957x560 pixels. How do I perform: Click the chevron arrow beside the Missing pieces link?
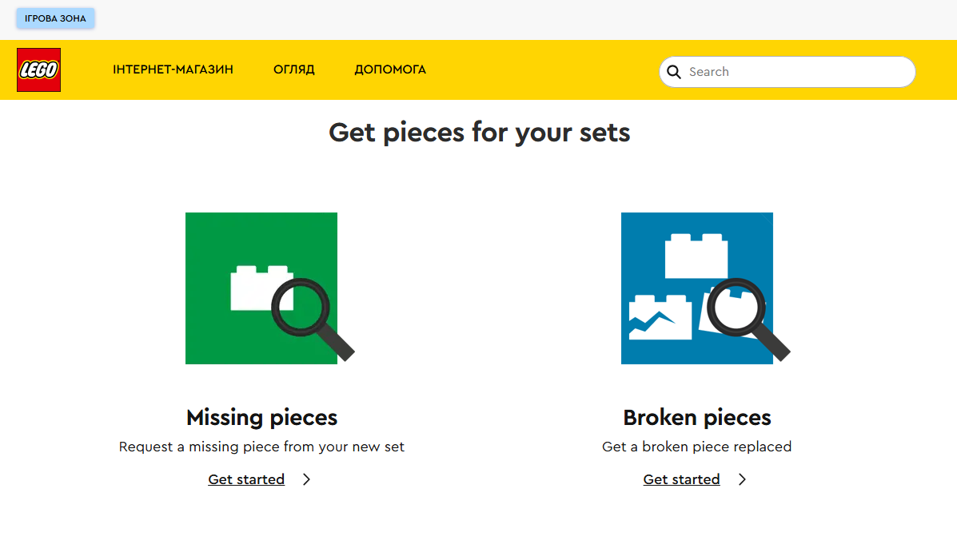click(306, 479)
